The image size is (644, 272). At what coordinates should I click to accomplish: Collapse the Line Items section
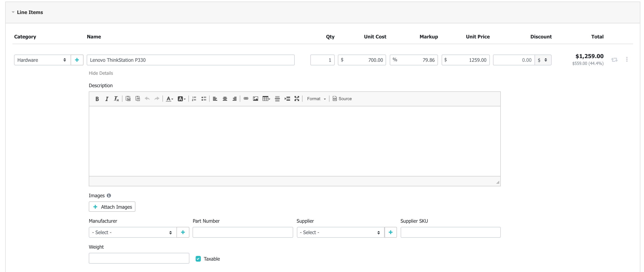pos(13,12)
